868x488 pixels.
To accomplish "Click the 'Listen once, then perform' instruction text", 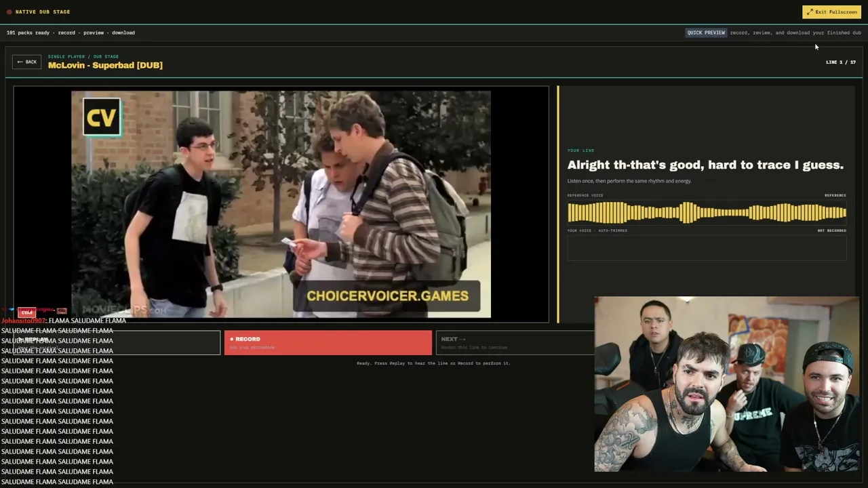I will pos(629,181).
